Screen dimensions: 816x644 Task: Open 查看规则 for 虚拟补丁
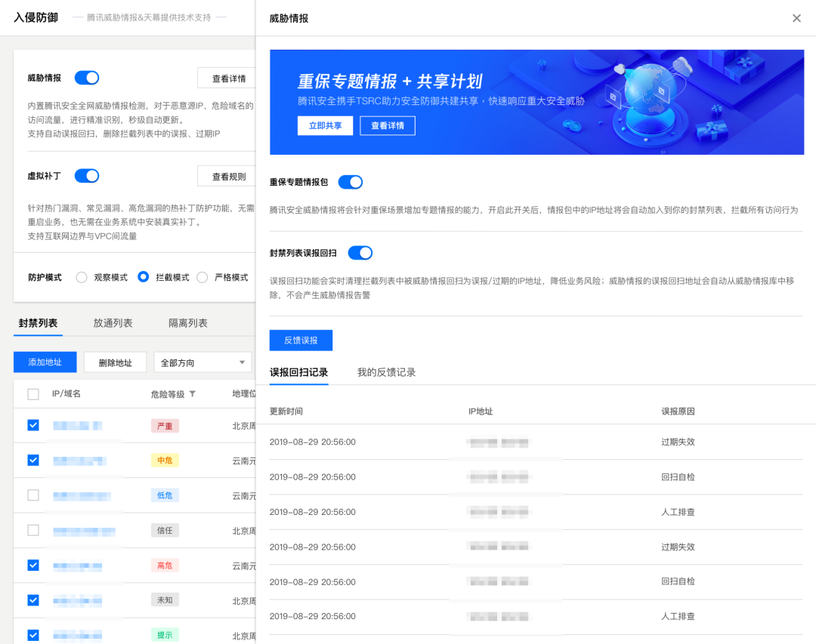(227, 177)
